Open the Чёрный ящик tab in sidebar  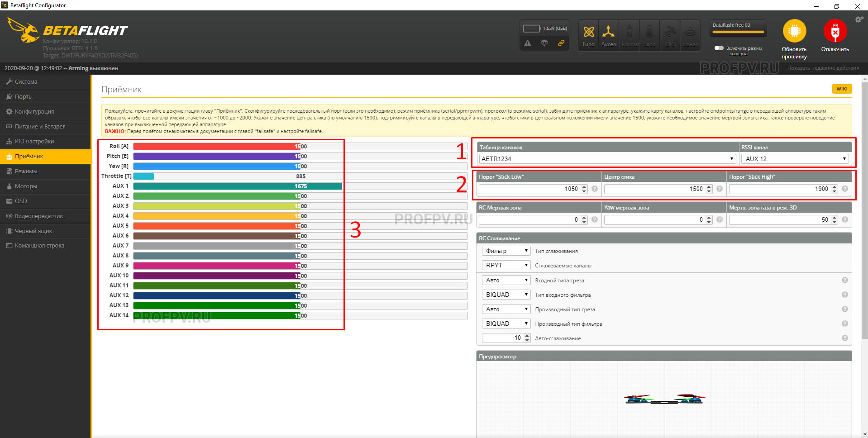tap(45, 231)
